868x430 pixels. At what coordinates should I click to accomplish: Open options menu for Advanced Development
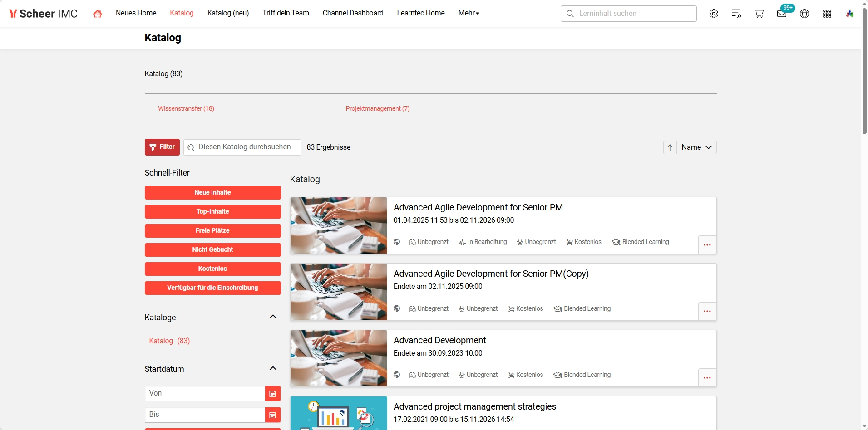(x=707, y=378)
